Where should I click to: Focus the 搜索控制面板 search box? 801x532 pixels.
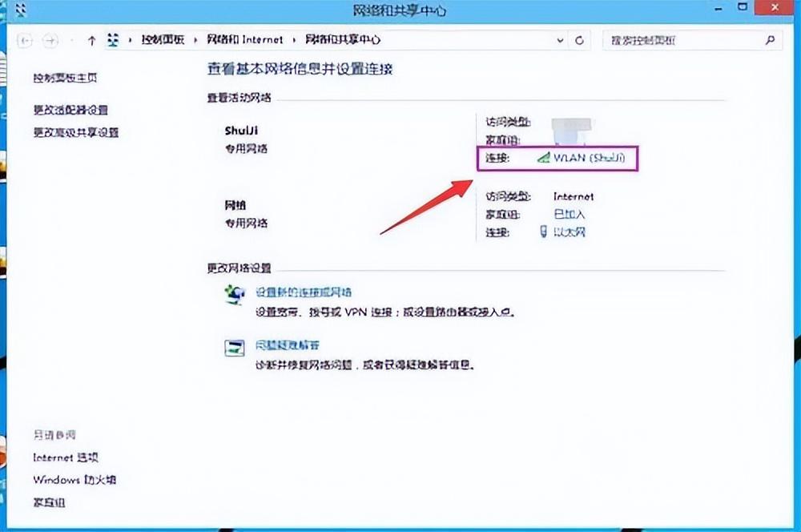(x=681, y=39)
